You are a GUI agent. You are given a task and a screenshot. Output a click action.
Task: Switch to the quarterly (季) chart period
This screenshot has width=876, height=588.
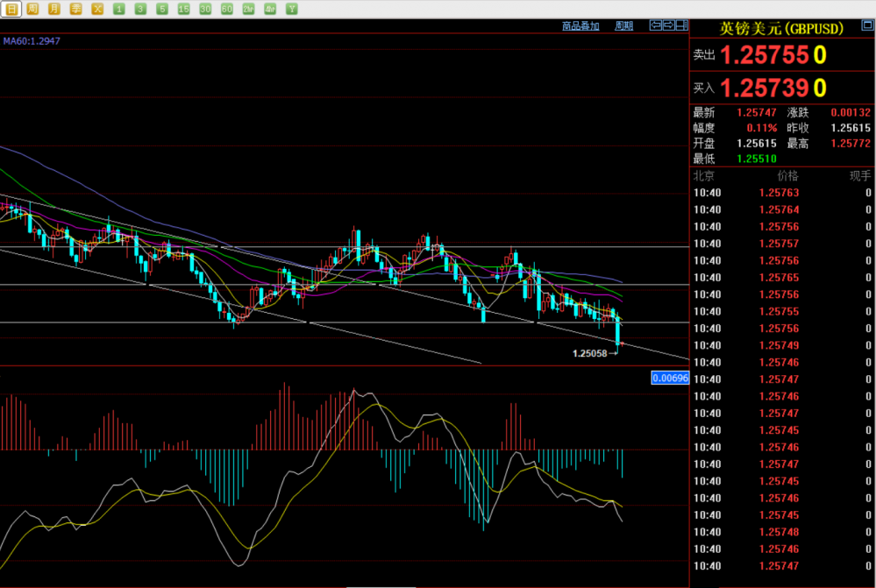(76, 9)
